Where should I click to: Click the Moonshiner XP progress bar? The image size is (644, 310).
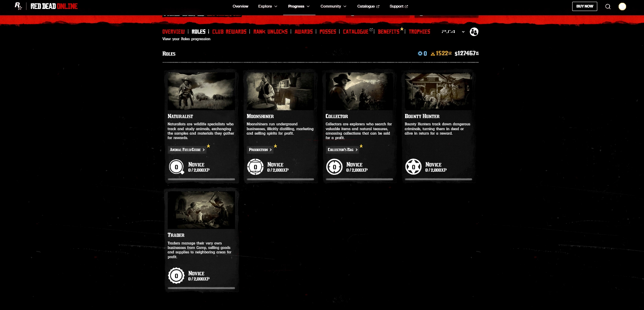(280, 179)
